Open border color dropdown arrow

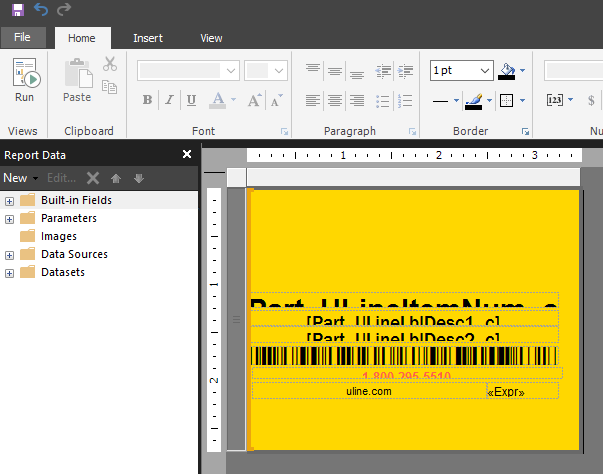[489, 100]
